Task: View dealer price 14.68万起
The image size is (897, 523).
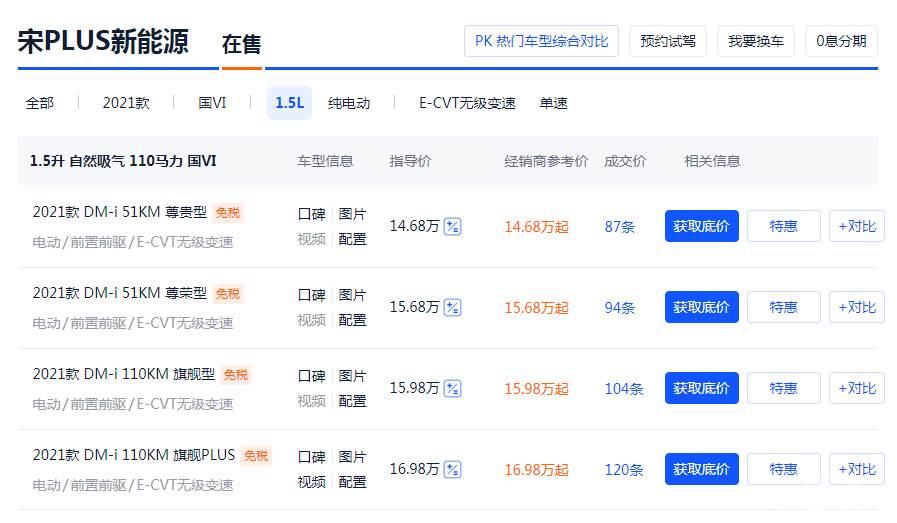Action: (x=536, y=227)
